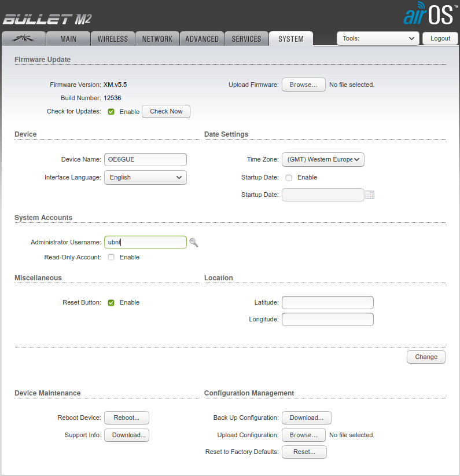Click the airOS logo
The height and width of the screenshot is (476, 460).
pyautogui.click(x=429, y=13)
